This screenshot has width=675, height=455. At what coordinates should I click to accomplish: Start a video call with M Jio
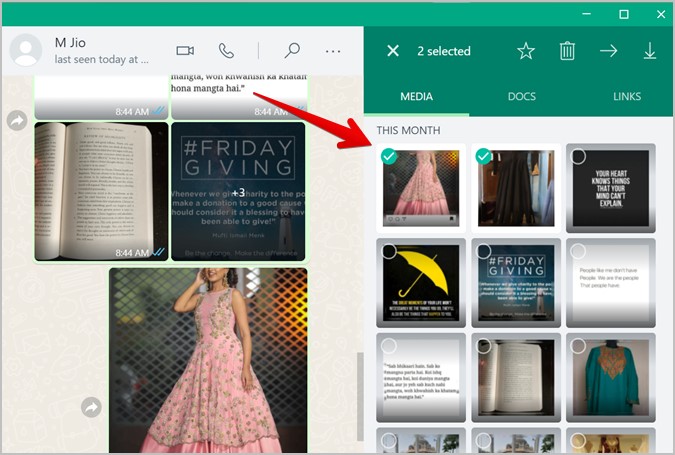click(185, 51)
